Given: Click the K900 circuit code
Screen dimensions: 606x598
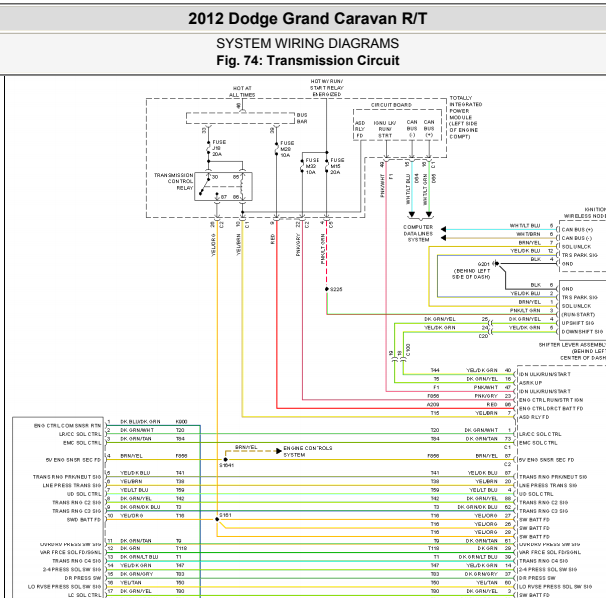Looking at the screenshot, I should (181, 422).
